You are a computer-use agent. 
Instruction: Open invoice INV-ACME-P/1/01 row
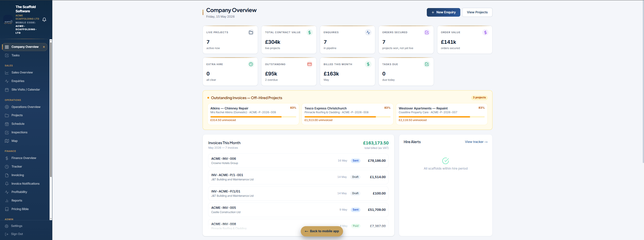coord(298,193)
